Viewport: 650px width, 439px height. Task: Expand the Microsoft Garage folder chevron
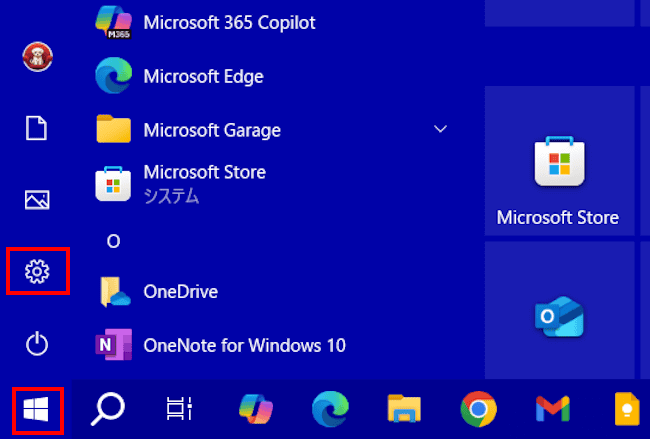pos(440,129)
